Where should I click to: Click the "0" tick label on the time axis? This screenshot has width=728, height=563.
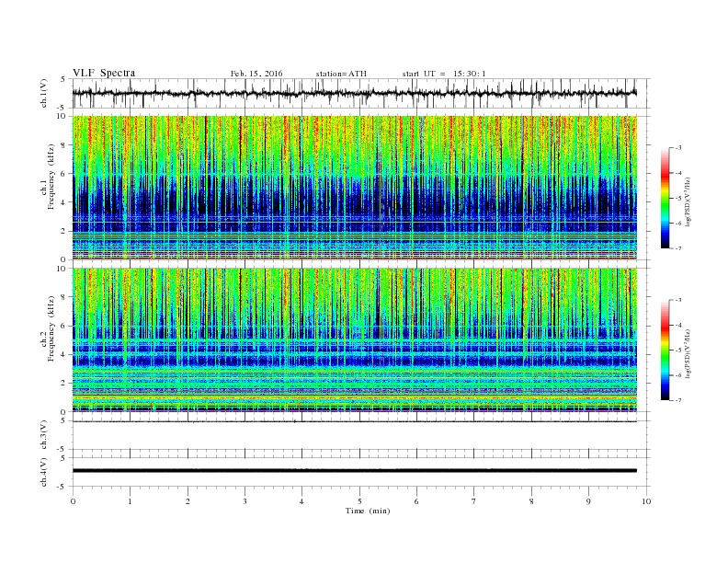coord(73,501)
